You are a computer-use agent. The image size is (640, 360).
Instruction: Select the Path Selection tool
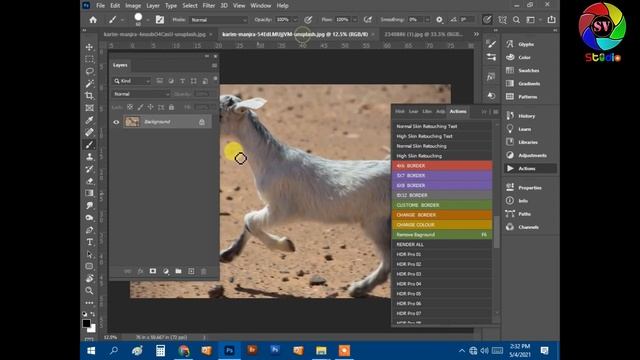click(x=89, y=254)
